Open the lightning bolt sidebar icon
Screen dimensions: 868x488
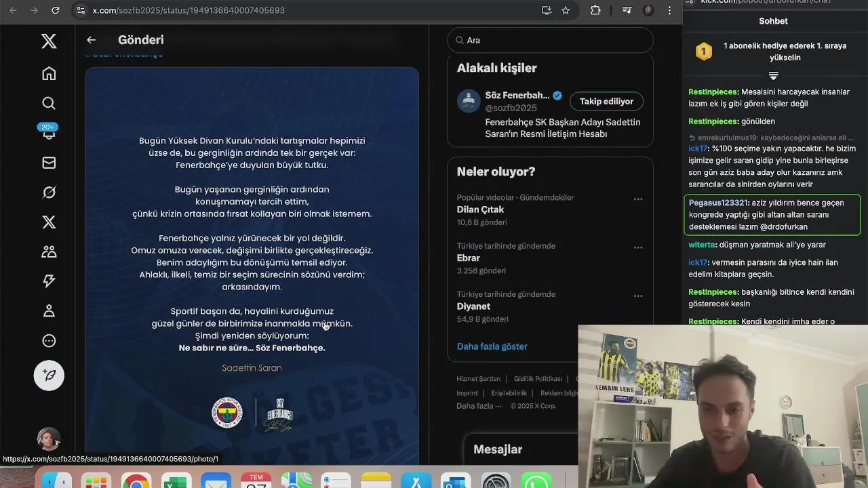coord(49,281)
